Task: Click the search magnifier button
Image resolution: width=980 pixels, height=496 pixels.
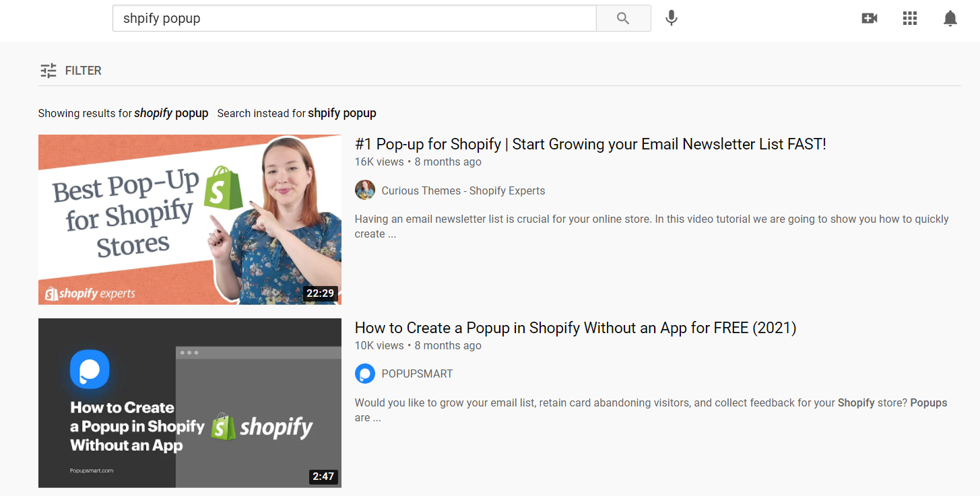Action: tap(623, 18)
